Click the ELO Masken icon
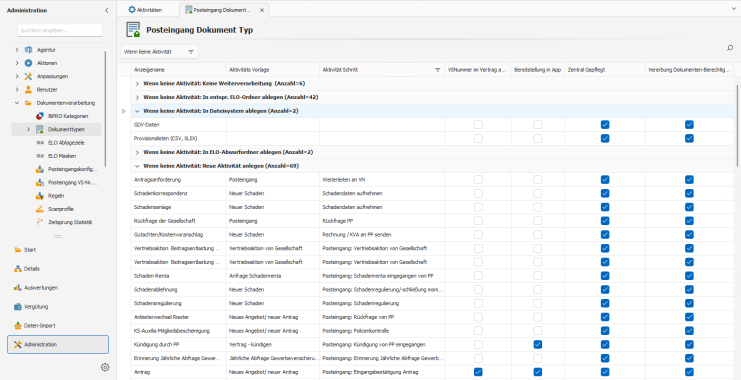This screenshot has width=741, height=380. coord(40,155)
